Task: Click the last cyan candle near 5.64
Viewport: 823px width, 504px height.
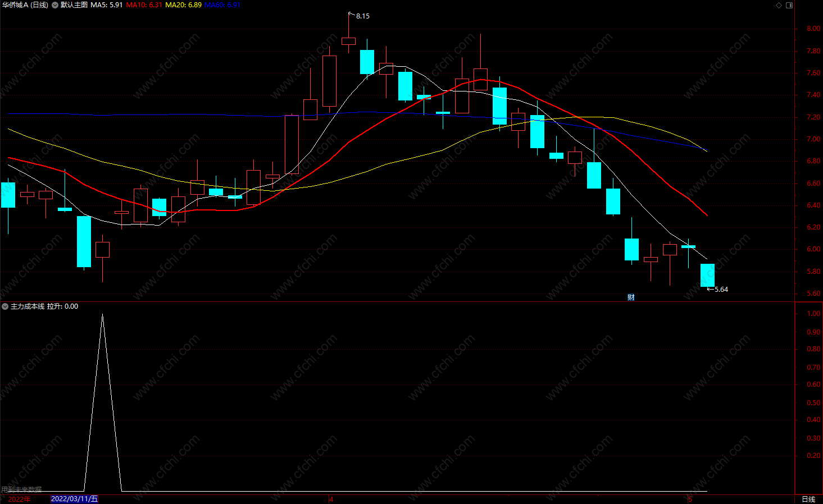Action: coord(707,275)
